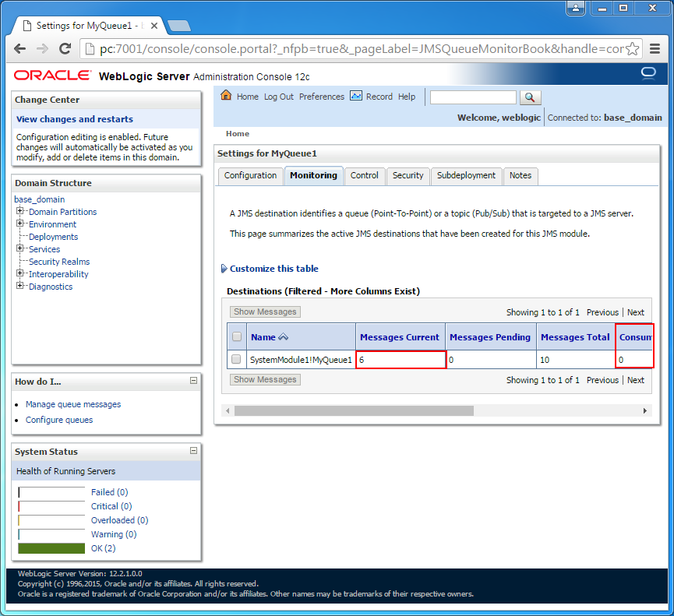This screenshot has height=616, width=674.
Task: Switch to the Subdeployment tab
Action: coord(467,176)
